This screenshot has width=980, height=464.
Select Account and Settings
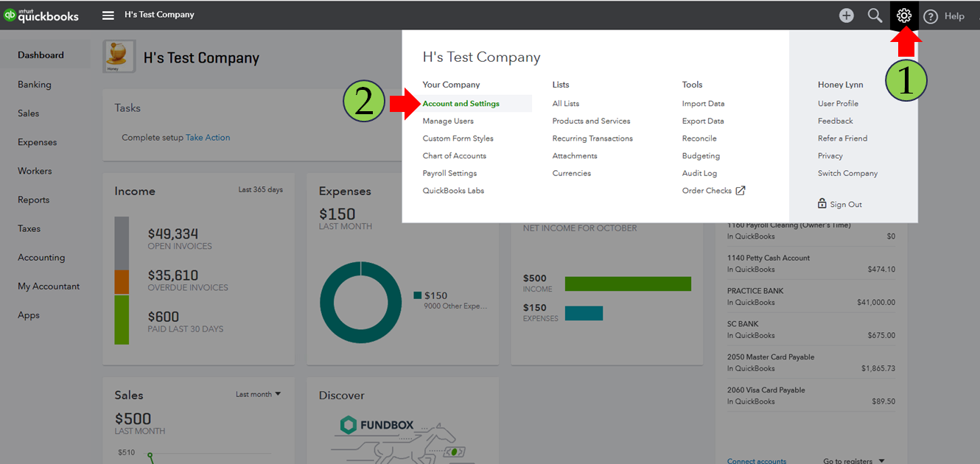click(461, 104)
